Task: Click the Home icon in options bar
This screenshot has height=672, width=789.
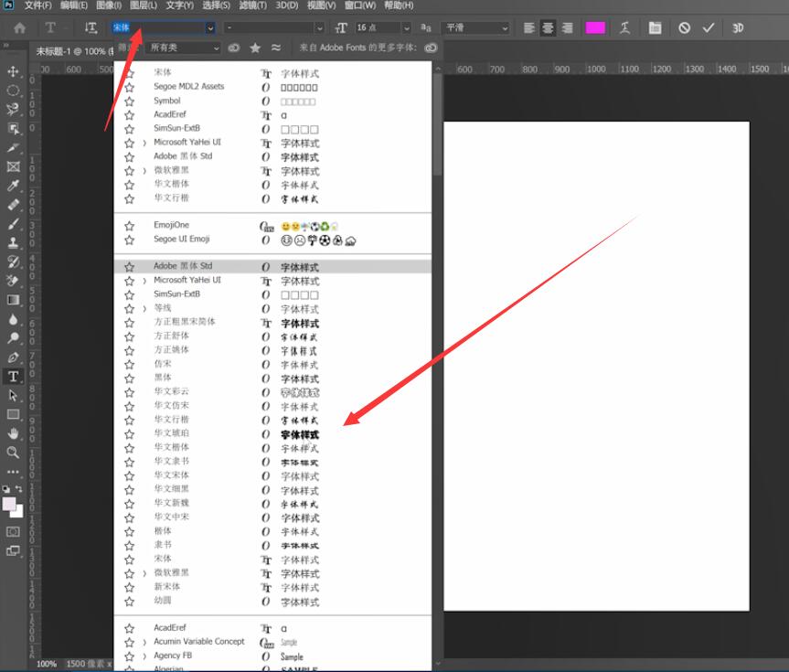Action: coord(19,27)
